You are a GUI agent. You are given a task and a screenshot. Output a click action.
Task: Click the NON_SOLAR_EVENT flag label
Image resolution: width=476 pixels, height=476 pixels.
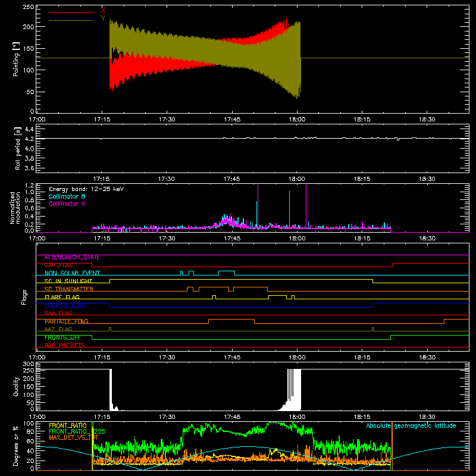(72, 273)
